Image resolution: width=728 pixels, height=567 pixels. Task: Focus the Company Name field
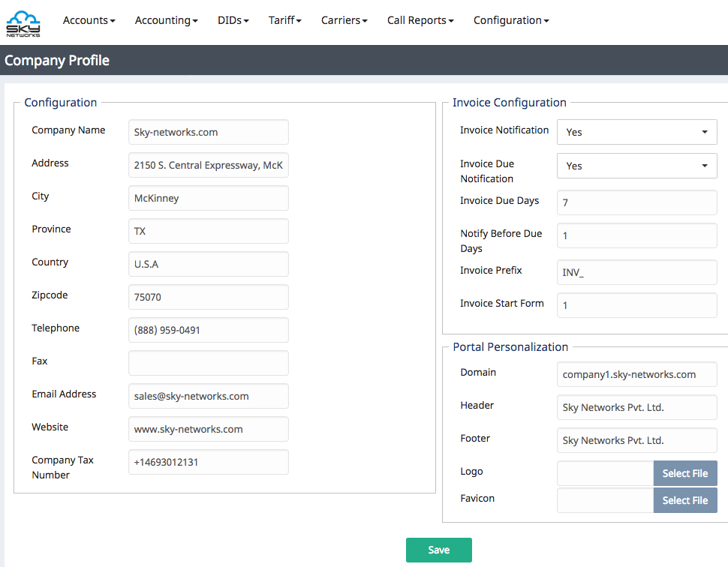209,132
